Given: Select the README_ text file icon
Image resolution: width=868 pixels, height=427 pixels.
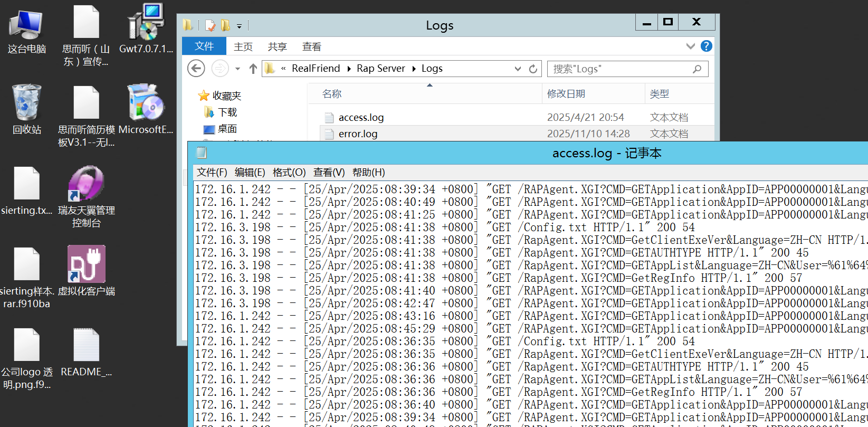Looking at the screenshot, I should tap(86, 352).
